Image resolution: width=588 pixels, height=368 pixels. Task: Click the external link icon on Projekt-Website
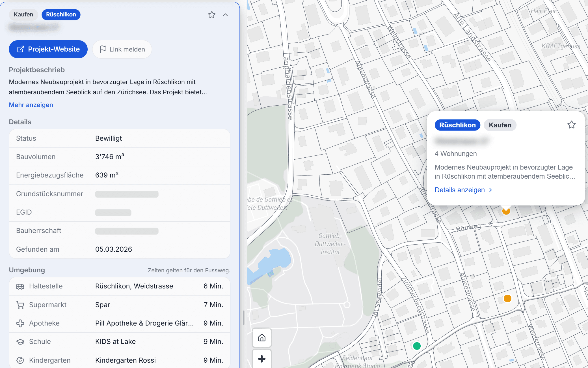pos(21,49)
